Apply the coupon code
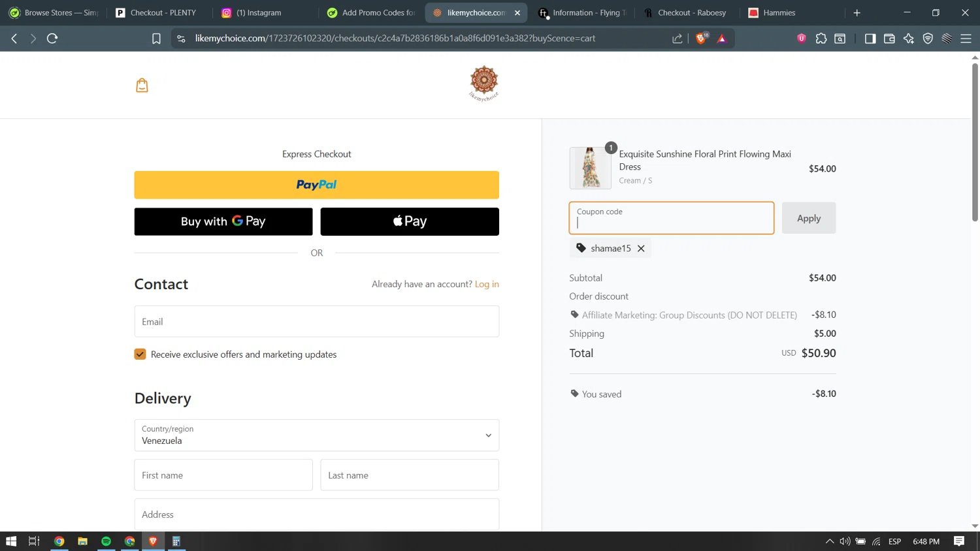This screenshot has height=551, width=980. tap(809, 218)
